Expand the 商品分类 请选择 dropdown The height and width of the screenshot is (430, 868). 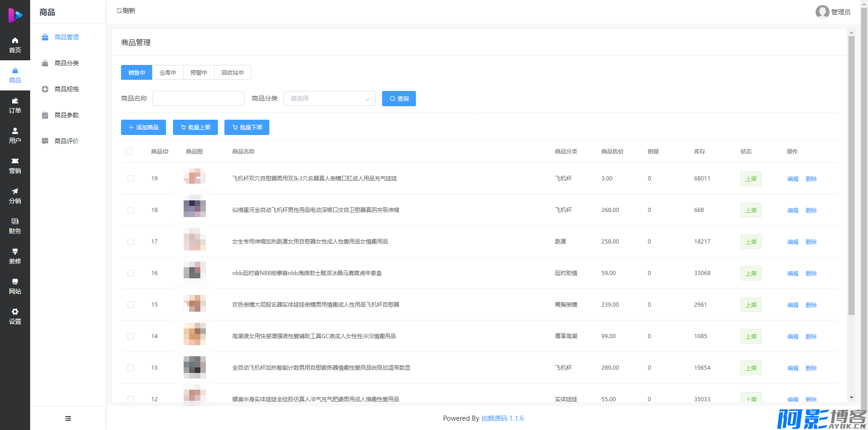tap(329, 98)
